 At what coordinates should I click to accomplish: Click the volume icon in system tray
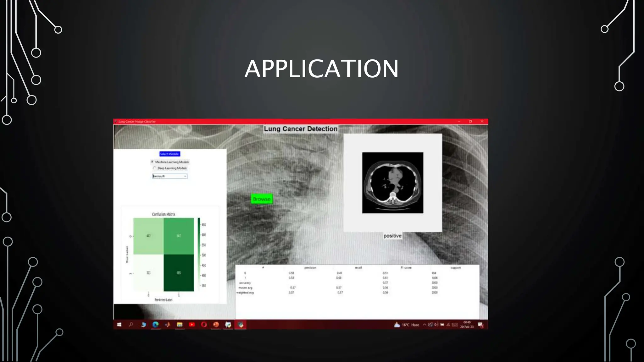pyautogui.click(x=436, y=325)
